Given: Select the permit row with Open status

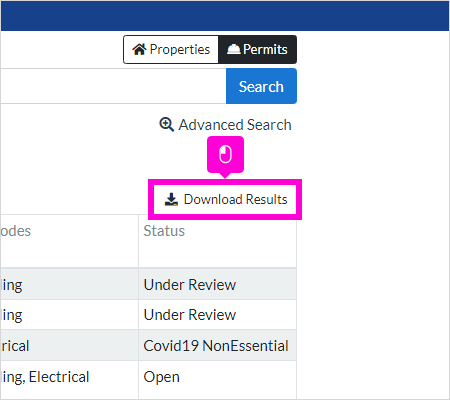Looking at the screenshot, I should click(148, 377).
